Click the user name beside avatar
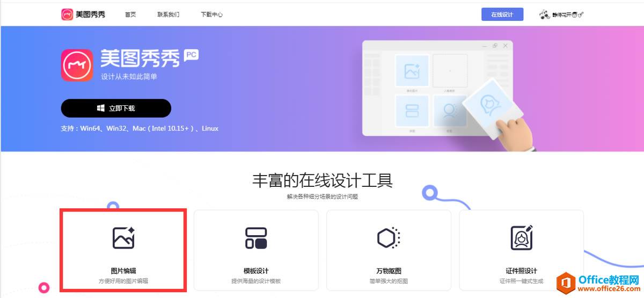This screenshot has height=298, width=644. 568,15
